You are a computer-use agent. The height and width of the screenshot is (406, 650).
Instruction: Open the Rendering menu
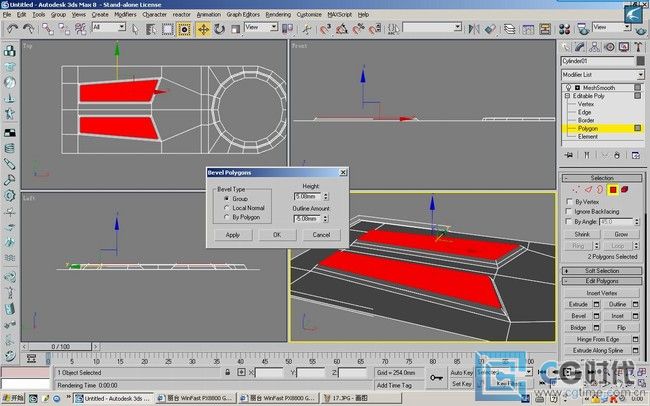tap(278, 14)
